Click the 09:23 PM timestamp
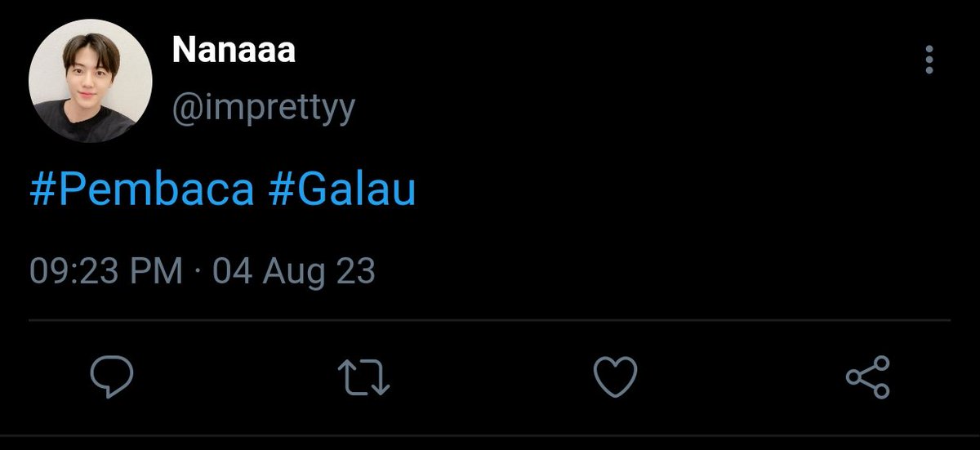This screenshot has width=980, height=450. pyautogui.click(x=106, y=270)
